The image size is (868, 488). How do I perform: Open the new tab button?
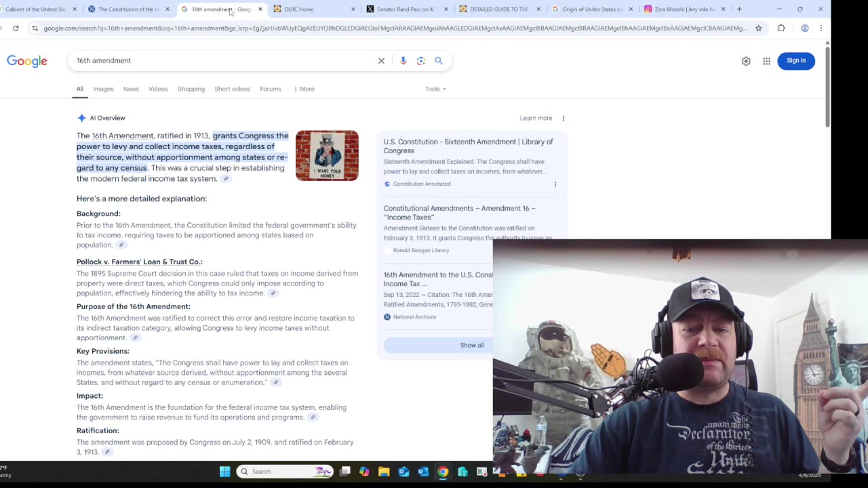click(739, 9)
